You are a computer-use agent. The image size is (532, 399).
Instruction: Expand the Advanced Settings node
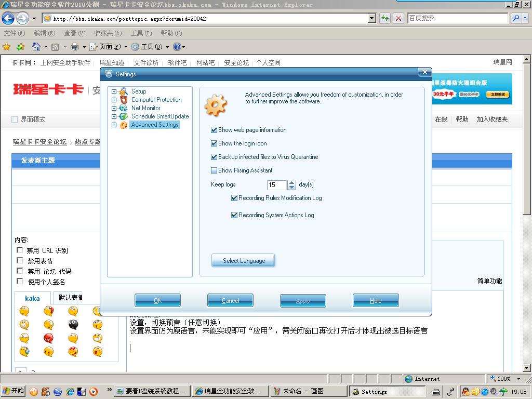pyautogui.click(x=114, y=125)
